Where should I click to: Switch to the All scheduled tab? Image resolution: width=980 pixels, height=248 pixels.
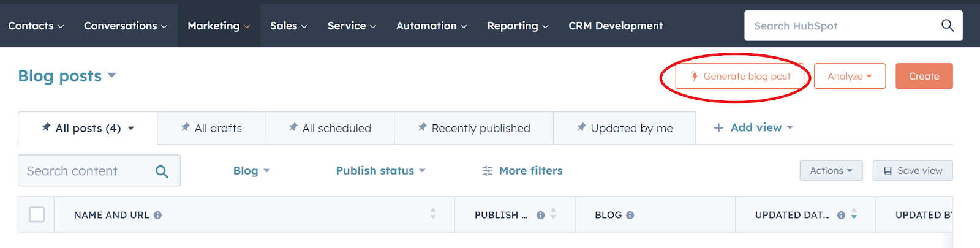pyautogui.click(x=330, y=128)
